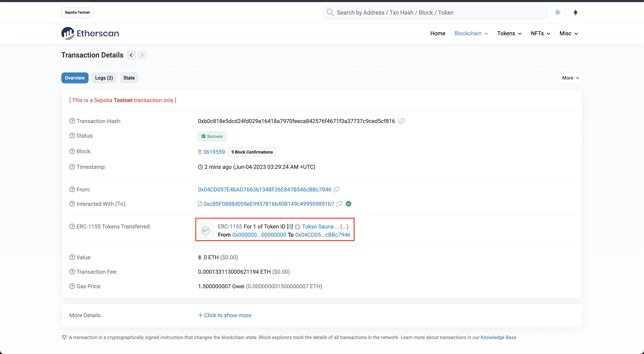Click the ETH diamond icon in Value row
Screen dimensions: 644x354
pyautogui.click(x=200, y=258)
